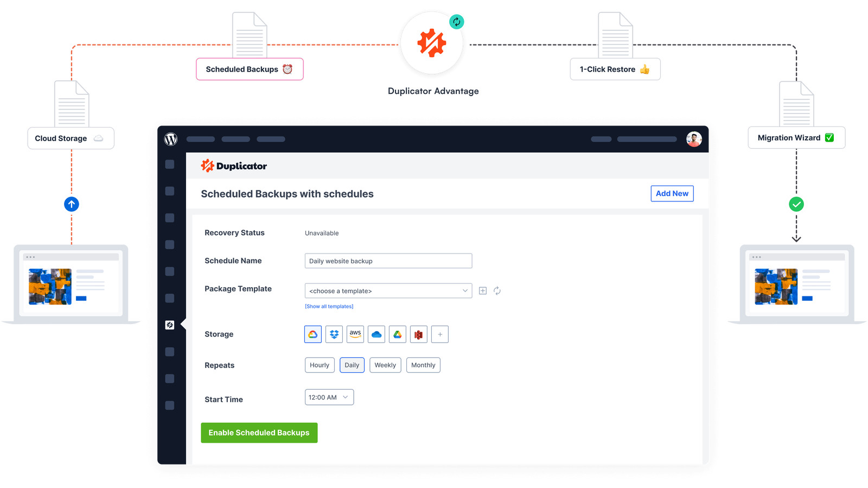Image resolution: width=868 pixels, height=488 pixels.
Task: Set repeats to Weekly
Action: [385, 365]
